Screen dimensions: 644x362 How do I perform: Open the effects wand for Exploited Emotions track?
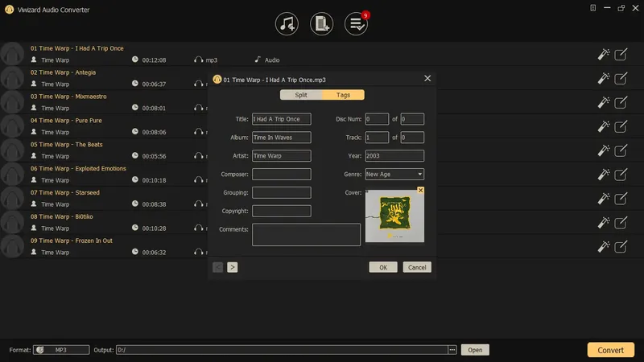tap(603, 175)
